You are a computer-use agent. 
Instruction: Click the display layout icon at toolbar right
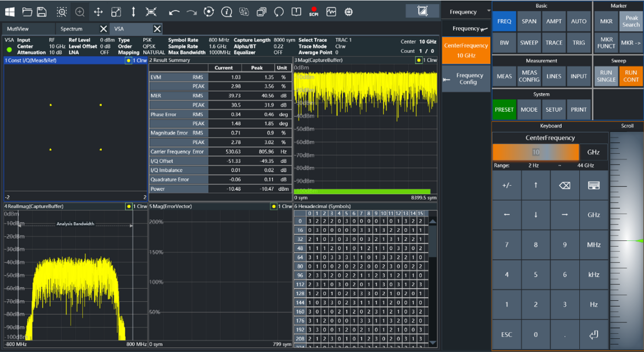[x=422, y=11]
